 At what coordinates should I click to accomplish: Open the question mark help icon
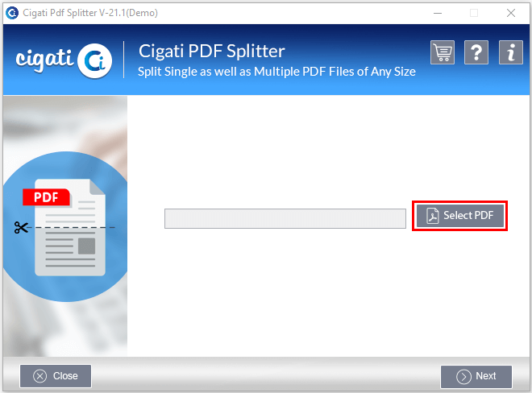pos(476,52)
